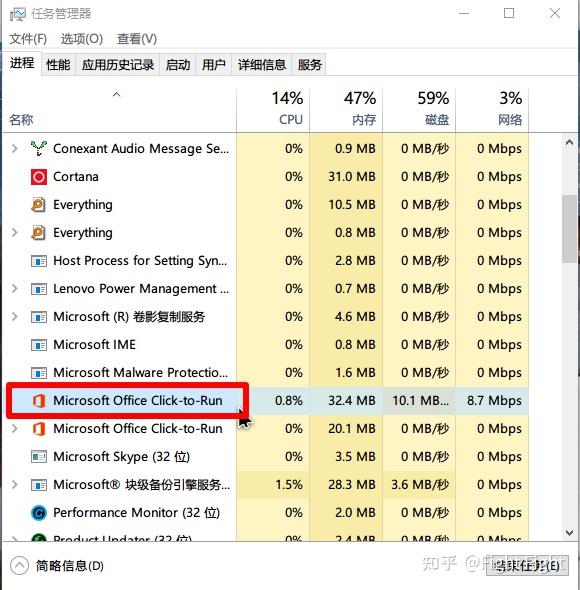Click the 结束任务 button
This screenshot has width=580, height=590.
(x=527, y=566)
